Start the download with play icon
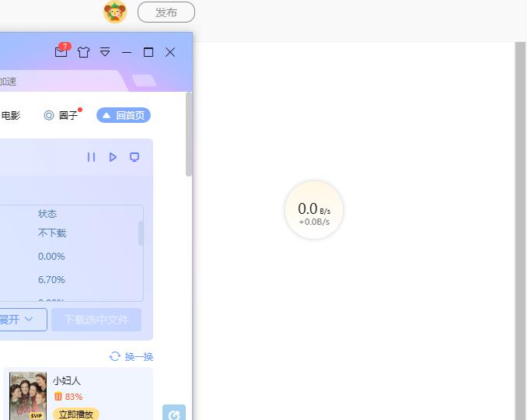Image resolution: width=527 pixels, height=420 pixels. (113, 157)
